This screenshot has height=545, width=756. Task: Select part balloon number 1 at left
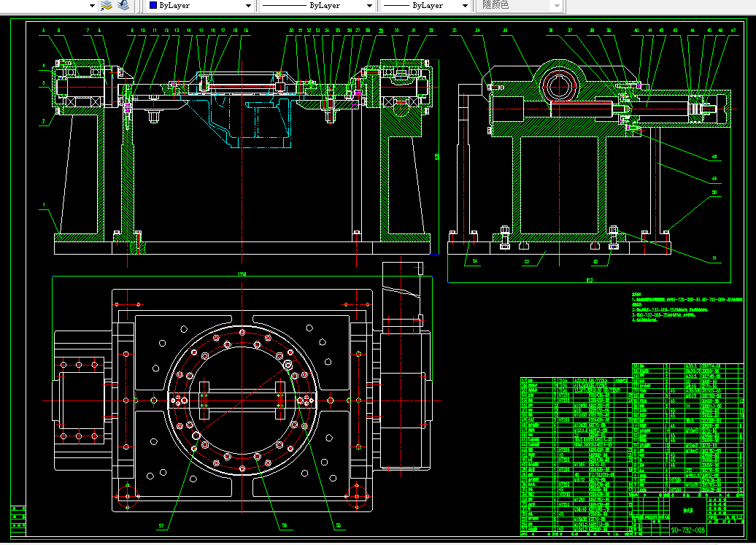44,205
